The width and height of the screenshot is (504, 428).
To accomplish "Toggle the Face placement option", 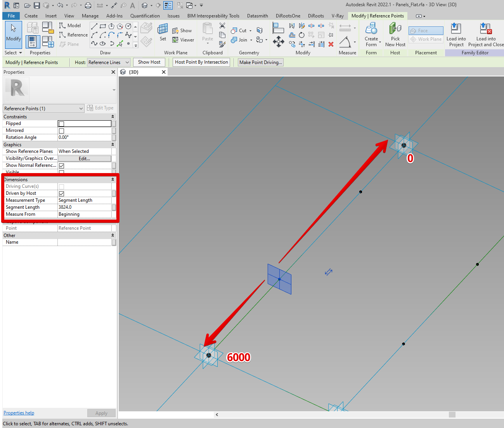I will [426, 31].
